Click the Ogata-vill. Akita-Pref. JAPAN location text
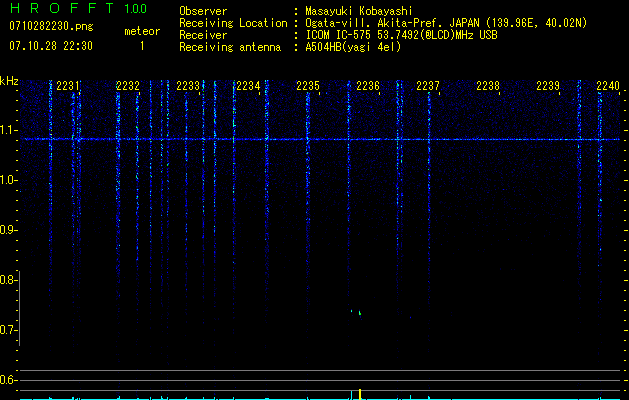629x400 pixels. click(x=446, y=23)
